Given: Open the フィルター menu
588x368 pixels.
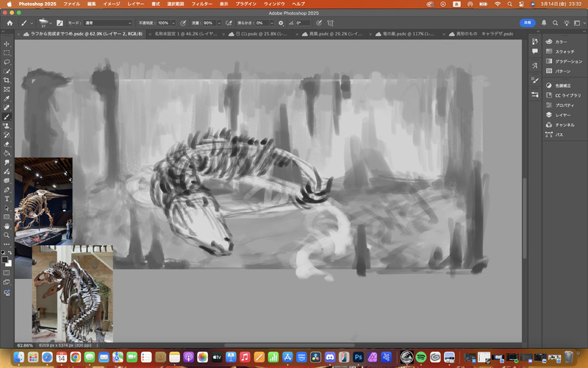Looking at the screenshot, I should pyautogui.click(x=201, y=4).
